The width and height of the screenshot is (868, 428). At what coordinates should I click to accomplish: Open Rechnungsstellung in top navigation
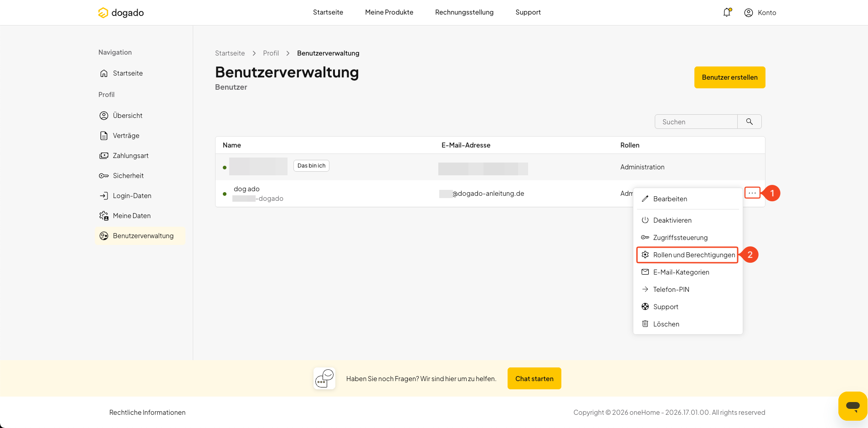click(x=464, y=12)
